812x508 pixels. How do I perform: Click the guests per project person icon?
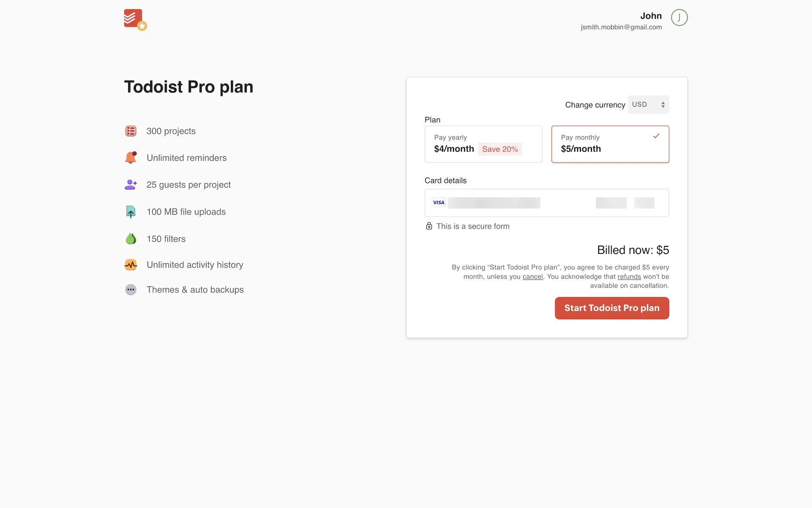[131, 185]
